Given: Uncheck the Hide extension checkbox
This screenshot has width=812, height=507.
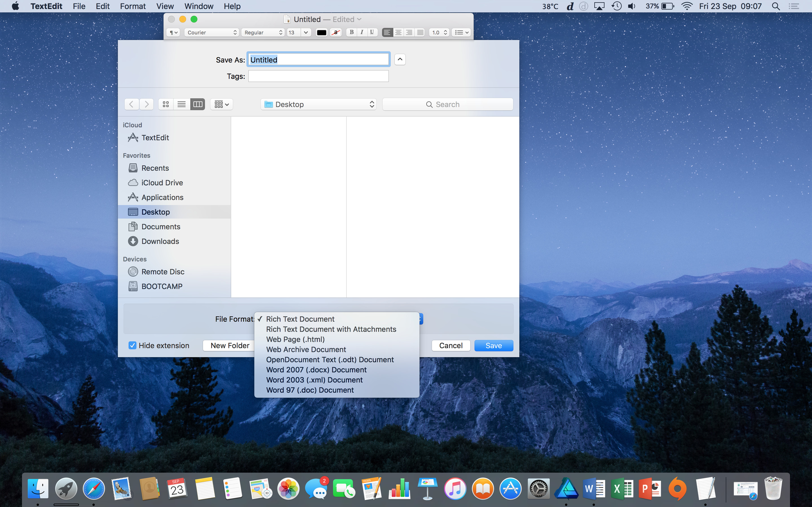Looking at the screenshot, I should point(133,345).
